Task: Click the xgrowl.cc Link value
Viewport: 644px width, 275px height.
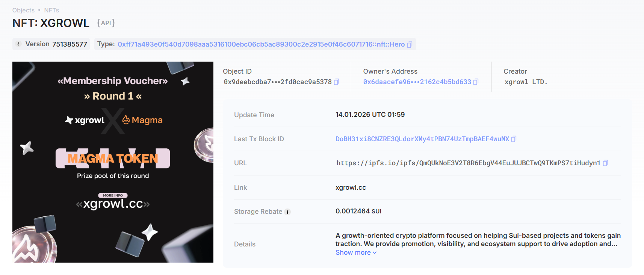Action: tap(351, 187)
